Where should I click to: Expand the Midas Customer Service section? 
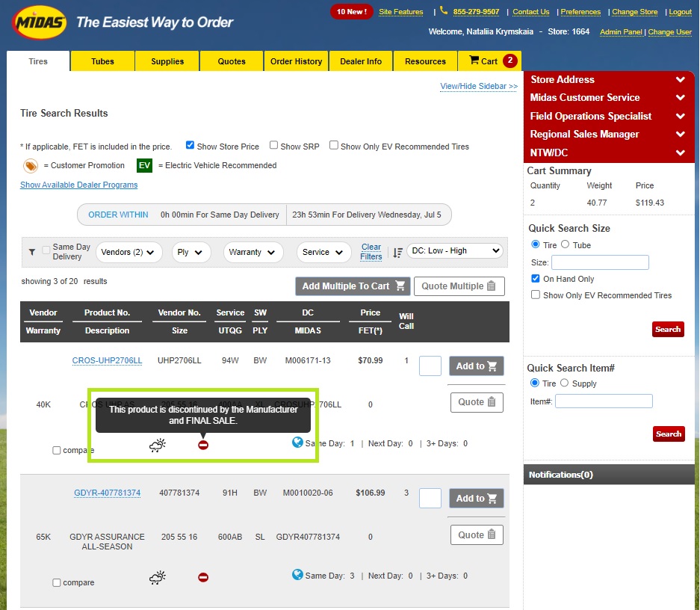click(608, 98)
